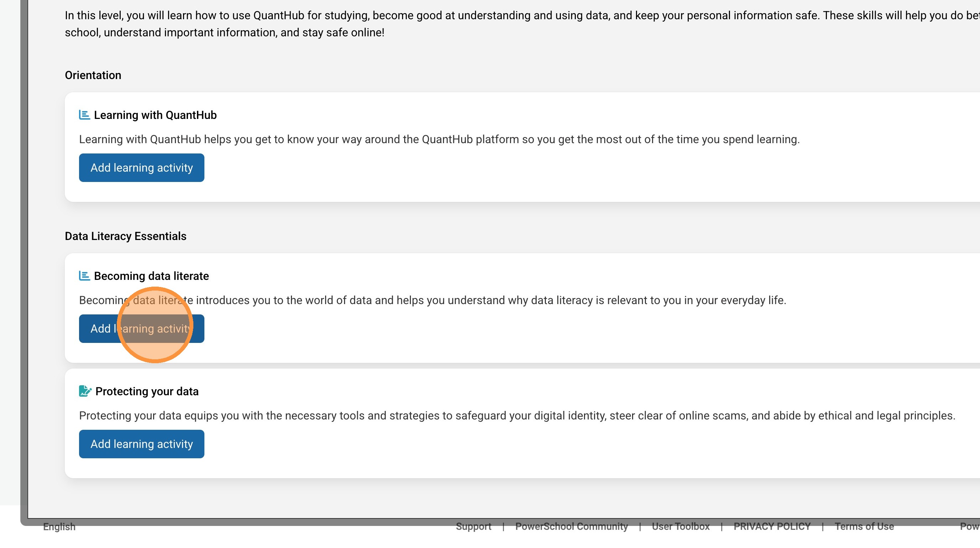
Task: Click the Protecting your data description text
Action: [x=517, y=416]
